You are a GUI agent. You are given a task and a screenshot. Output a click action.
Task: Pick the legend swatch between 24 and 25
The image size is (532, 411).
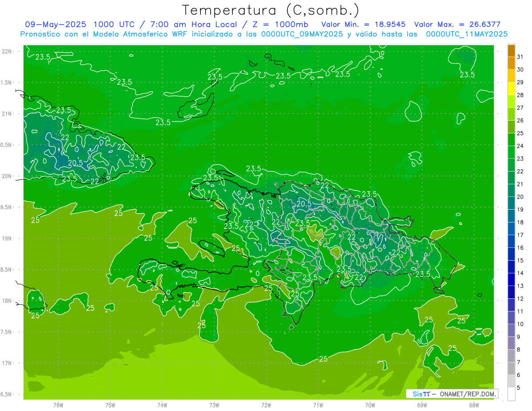(511, 140)
